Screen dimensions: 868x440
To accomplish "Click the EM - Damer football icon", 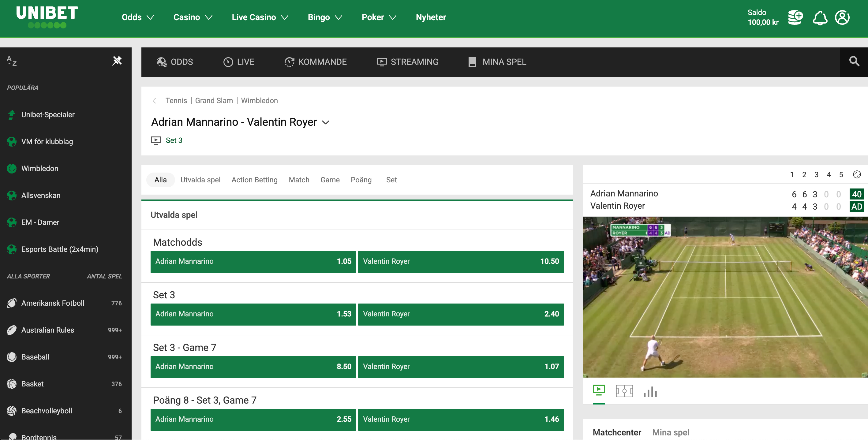I will (x=11, y=222).
